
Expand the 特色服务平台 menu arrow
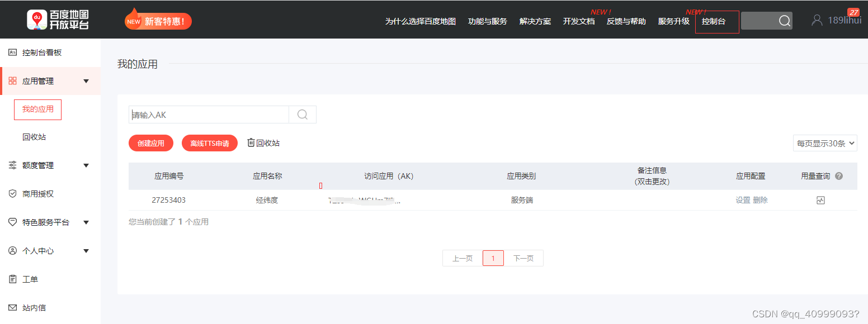click(86, 222)
